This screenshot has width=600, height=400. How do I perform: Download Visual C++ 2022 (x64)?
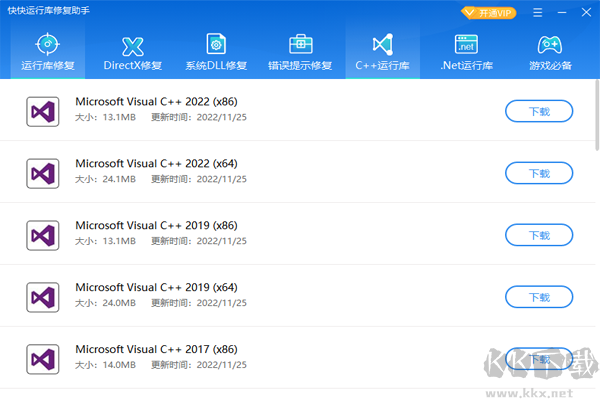point(539,173)
